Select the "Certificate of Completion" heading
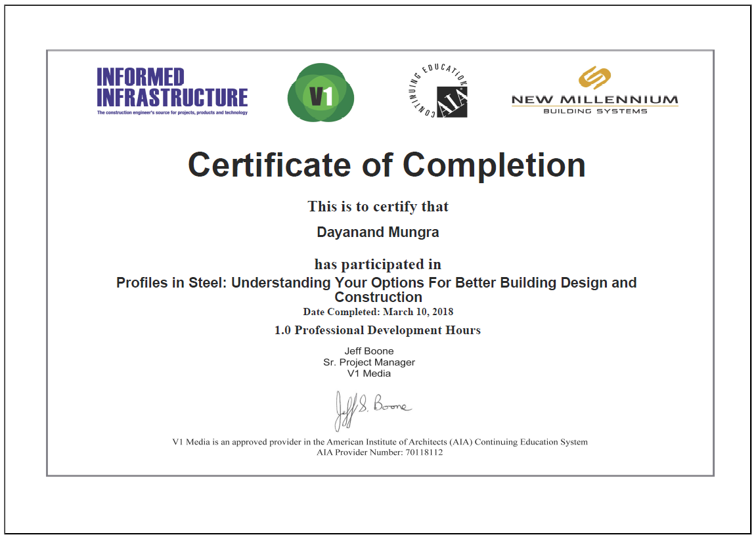The width and height of the screenshot is (756, 539). click(x=387, y=165)
